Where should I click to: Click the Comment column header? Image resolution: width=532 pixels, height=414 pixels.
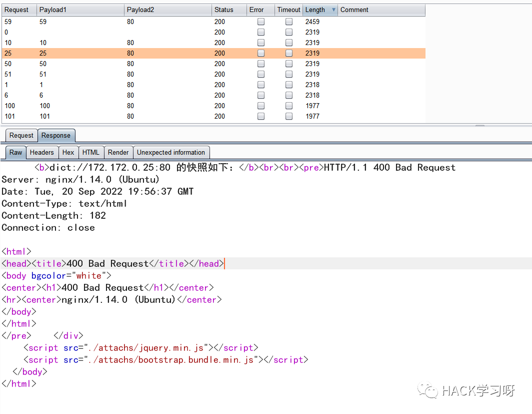point(381,10)
